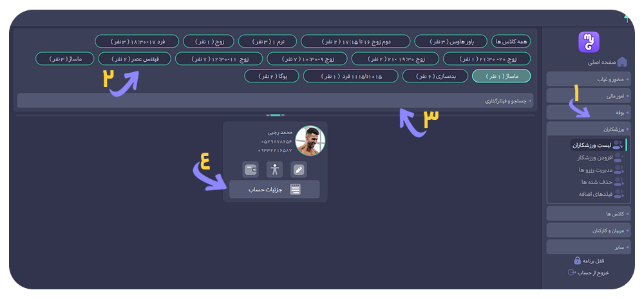
Task: Open the edit pencil icon on محمد رجبی card
Action: [x=299, y=169]
